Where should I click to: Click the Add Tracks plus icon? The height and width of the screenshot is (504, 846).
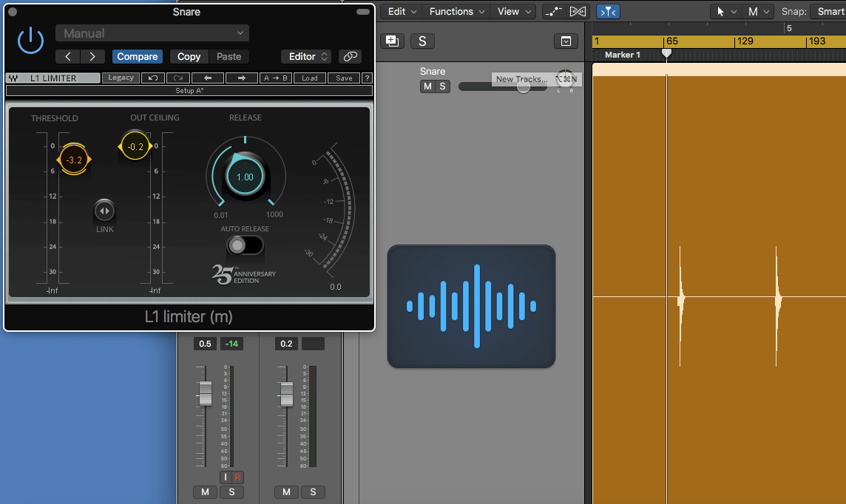pyautogui.click(x=392, y=41)
